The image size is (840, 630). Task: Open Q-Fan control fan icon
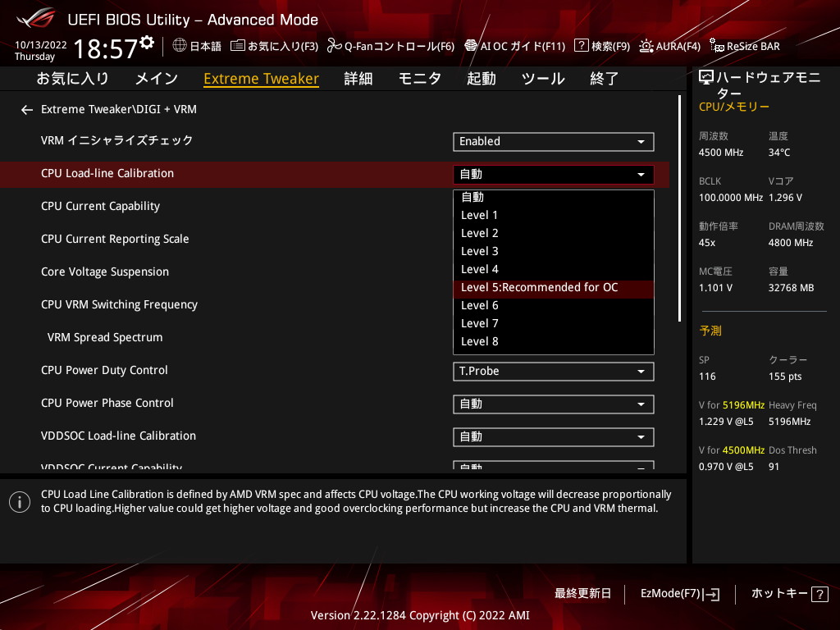click(x=335, y=46)
